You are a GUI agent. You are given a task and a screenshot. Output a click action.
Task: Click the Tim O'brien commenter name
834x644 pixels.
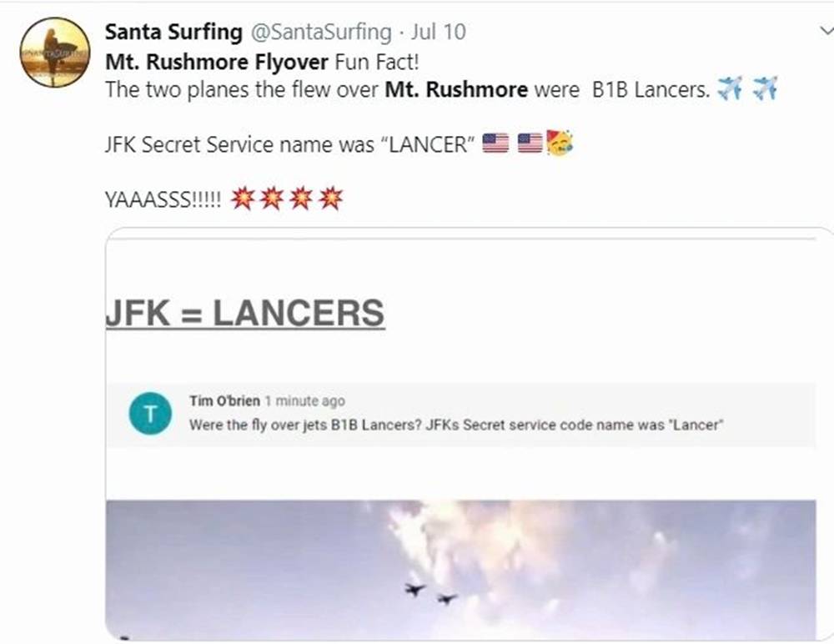(x=224, y=400)
